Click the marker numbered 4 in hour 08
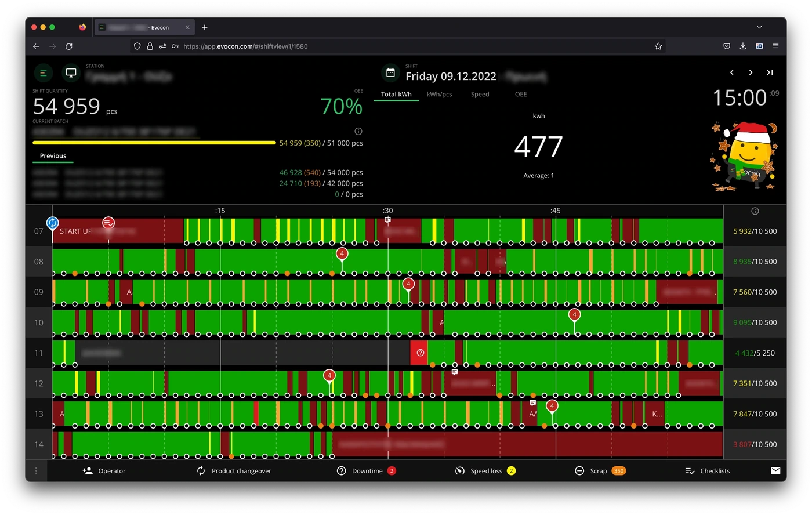This screenshot has height=515, width=812. point(342,253)
